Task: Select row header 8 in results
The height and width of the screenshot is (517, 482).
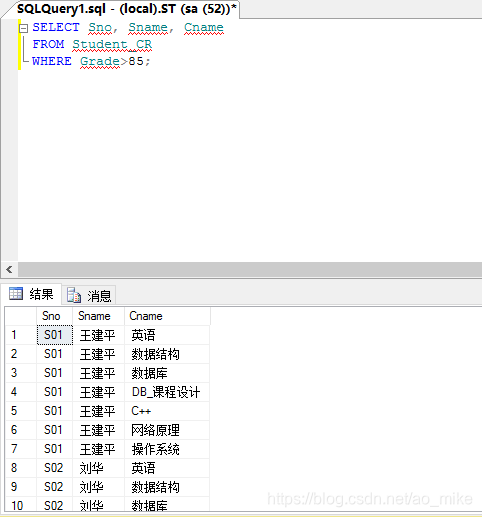Action: pos(21,468)
